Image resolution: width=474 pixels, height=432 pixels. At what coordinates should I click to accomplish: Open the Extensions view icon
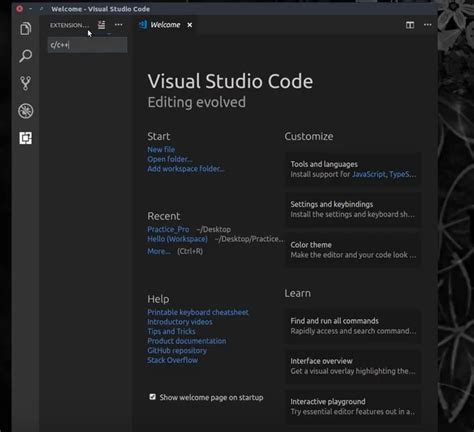(26, 138)
